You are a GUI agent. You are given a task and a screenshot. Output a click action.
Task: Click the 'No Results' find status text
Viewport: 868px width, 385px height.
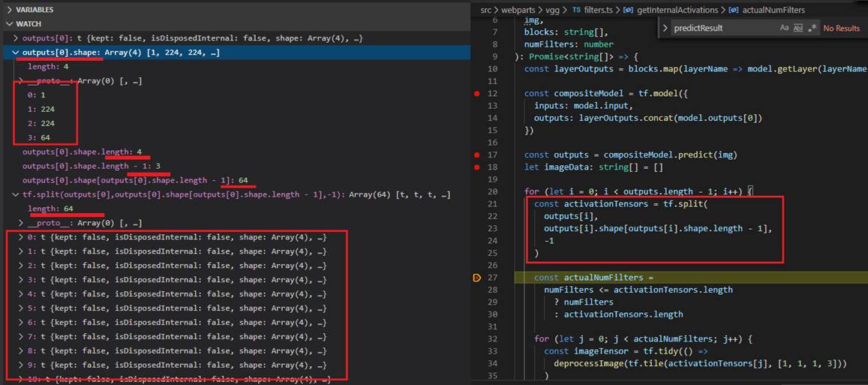point(842,29)
